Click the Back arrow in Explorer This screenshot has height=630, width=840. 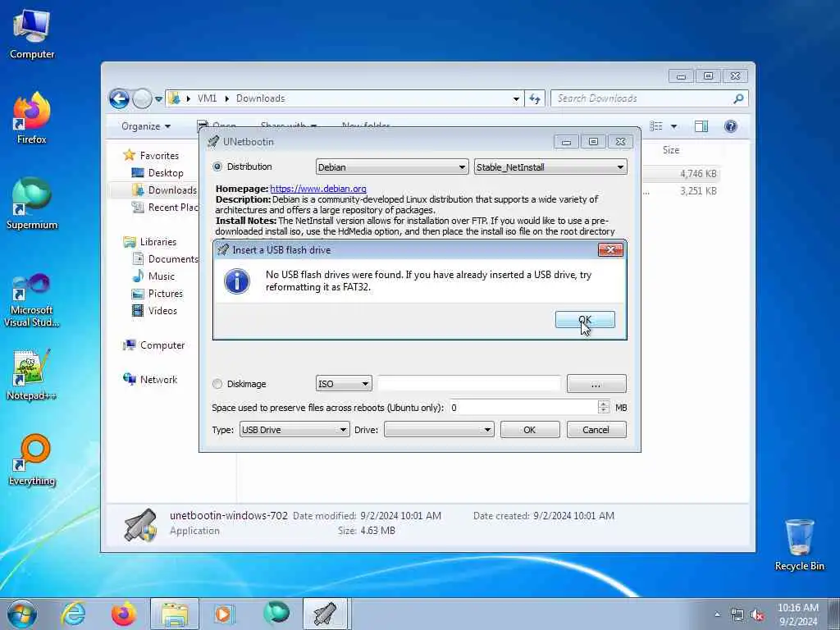pyautogui.click(x=119, y=98)
